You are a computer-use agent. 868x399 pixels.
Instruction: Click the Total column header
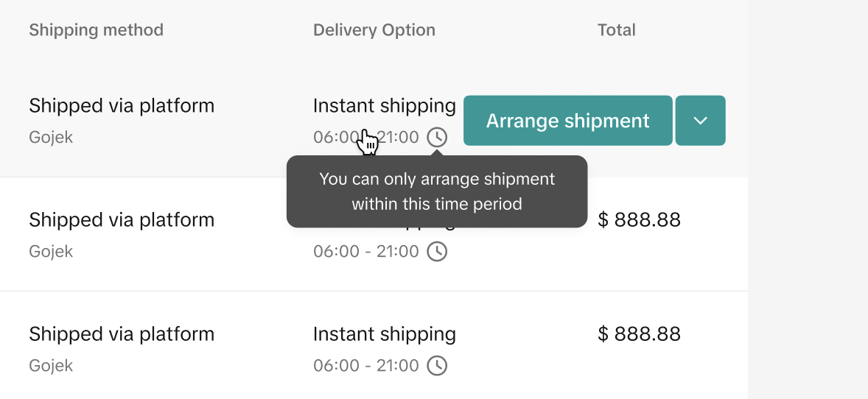pyautogui.click(x=617, y=30)
